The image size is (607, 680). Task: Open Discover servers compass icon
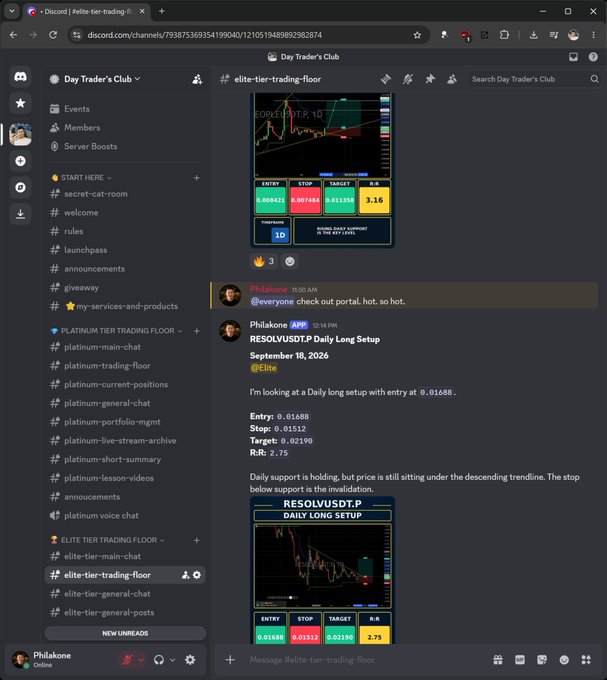tap(20, 187)
